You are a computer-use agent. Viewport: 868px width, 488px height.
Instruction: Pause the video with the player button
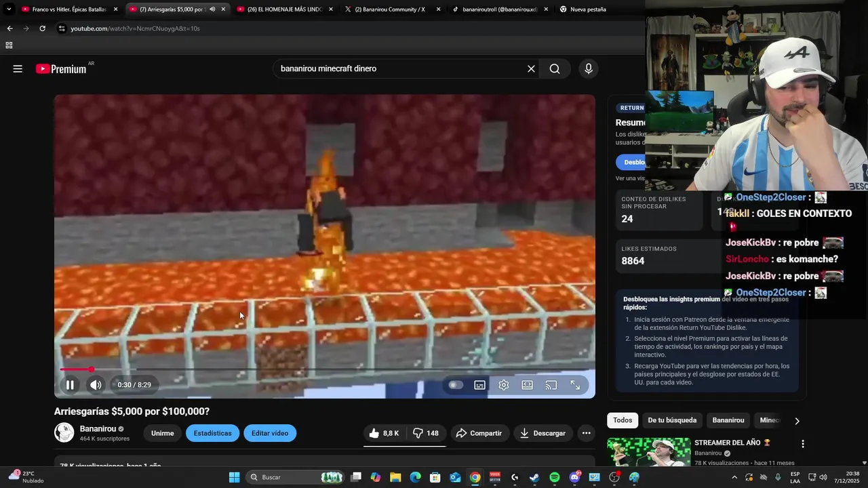[x=70, y=385]
